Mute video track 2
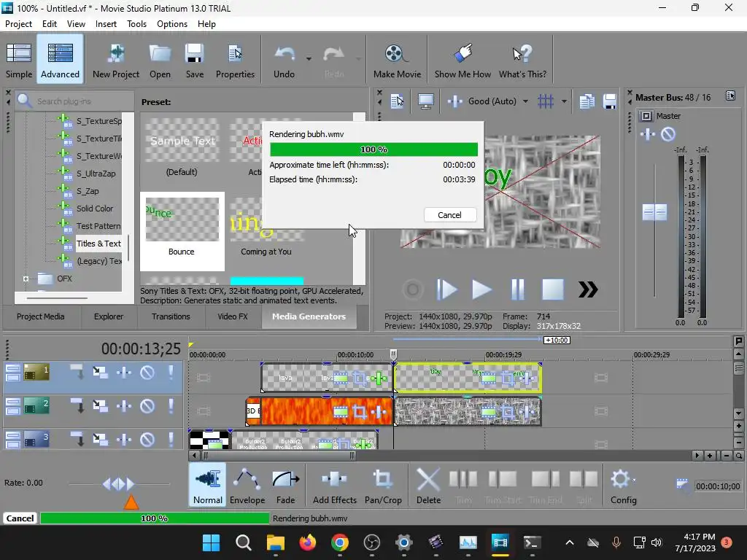The width and height of the screenshot is (747, 560). pos(147,406)
